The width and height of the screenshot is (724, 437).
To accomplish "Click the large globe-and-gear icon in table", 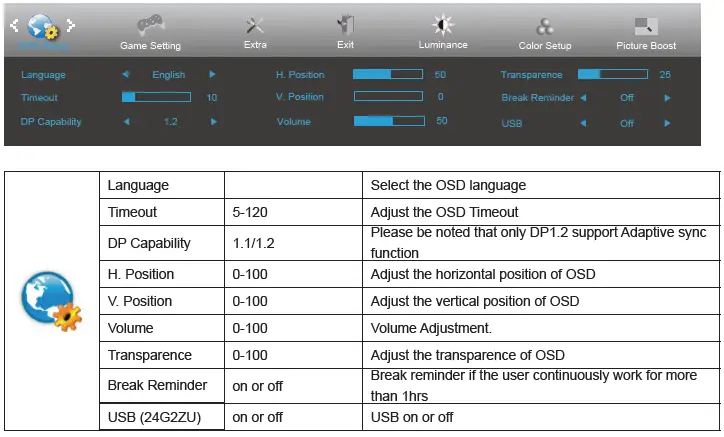I will [49, 299].
